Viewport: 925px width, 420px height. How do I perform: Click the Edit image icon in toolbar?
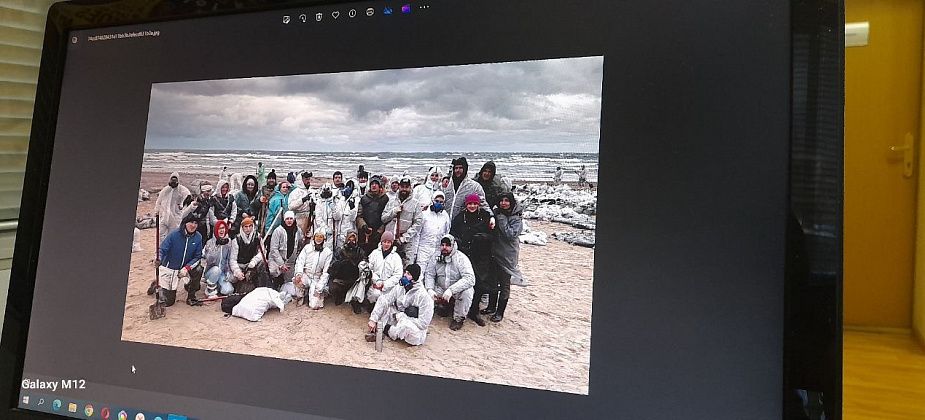286,18
